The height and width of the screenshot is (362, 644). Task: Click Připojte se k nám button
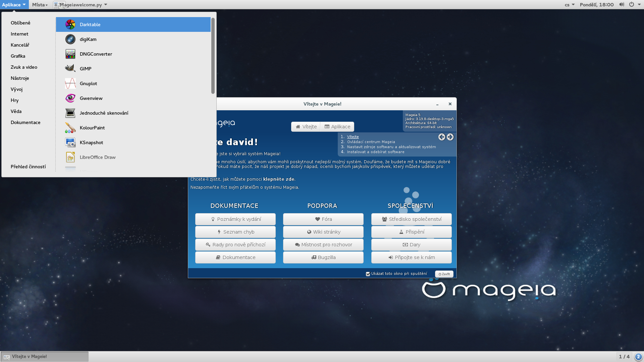tap(412, 257)
